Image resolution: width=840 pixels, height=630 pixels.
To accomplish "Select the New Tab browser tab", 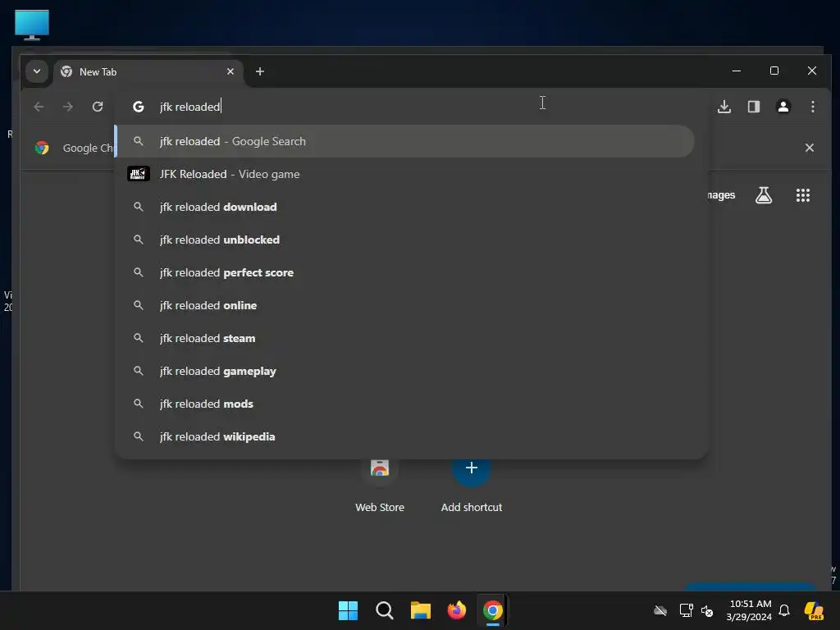I will (x=148, y=72).
